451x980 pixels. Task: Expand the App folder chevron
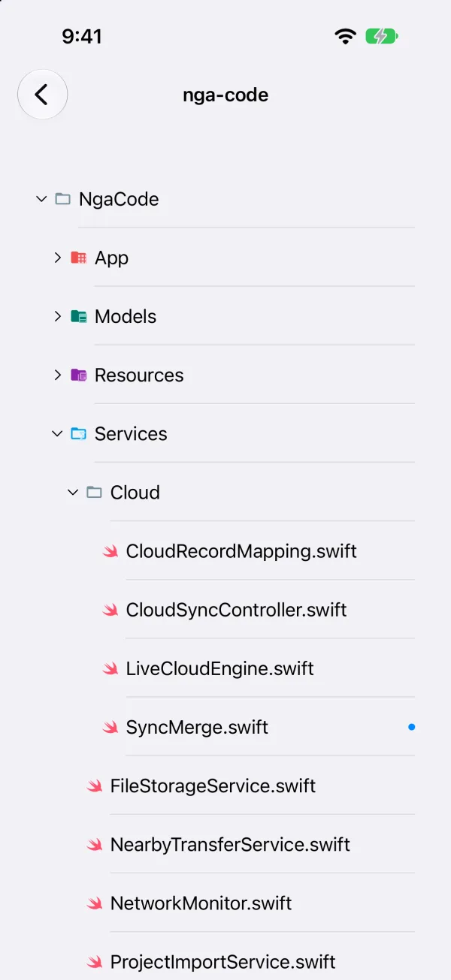[x=57, y=258]
